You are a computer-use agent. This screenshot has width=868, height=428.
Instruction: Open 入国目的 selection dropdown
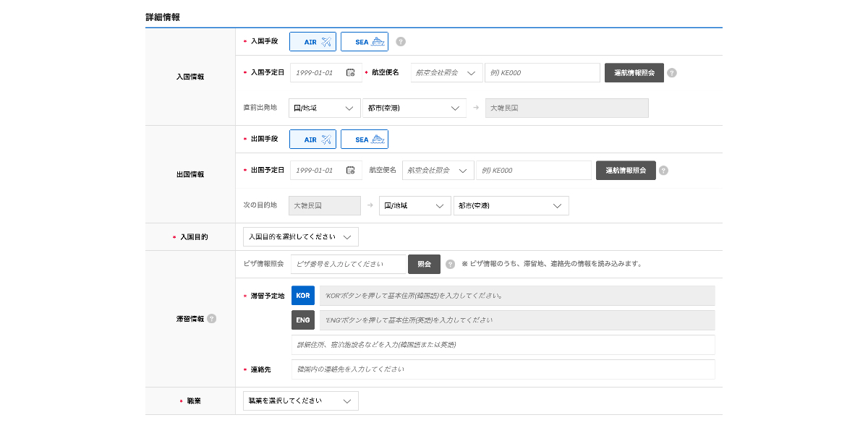[300, 237]
